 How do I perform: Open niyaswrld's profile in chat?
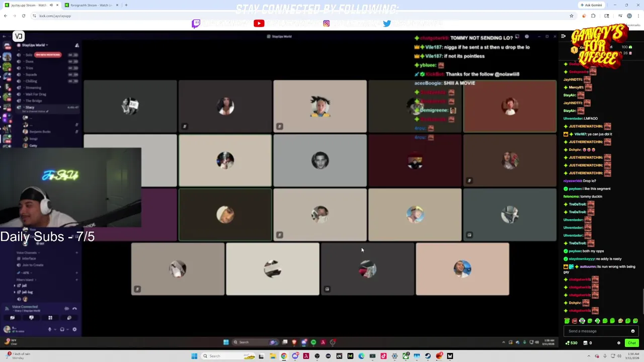pos(573,181)
